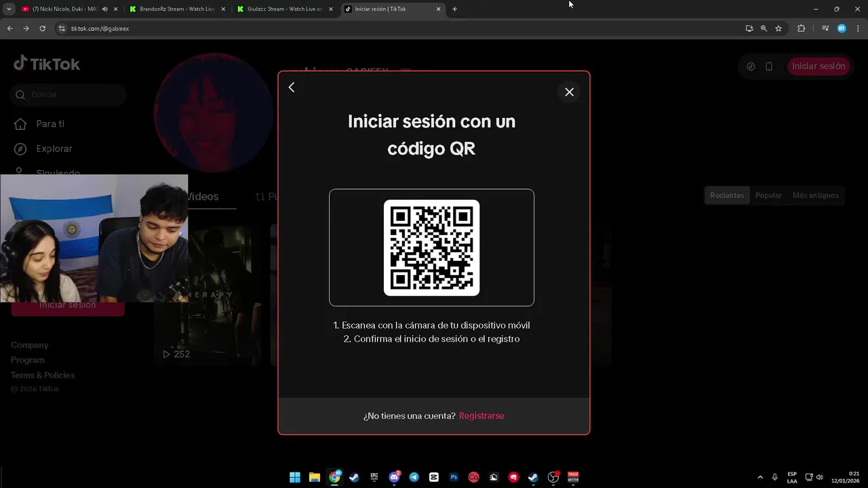This screenshot has height=488, width=868.
Task: Open the Chrome extensions puzzle icon
Action: point(801,28)
